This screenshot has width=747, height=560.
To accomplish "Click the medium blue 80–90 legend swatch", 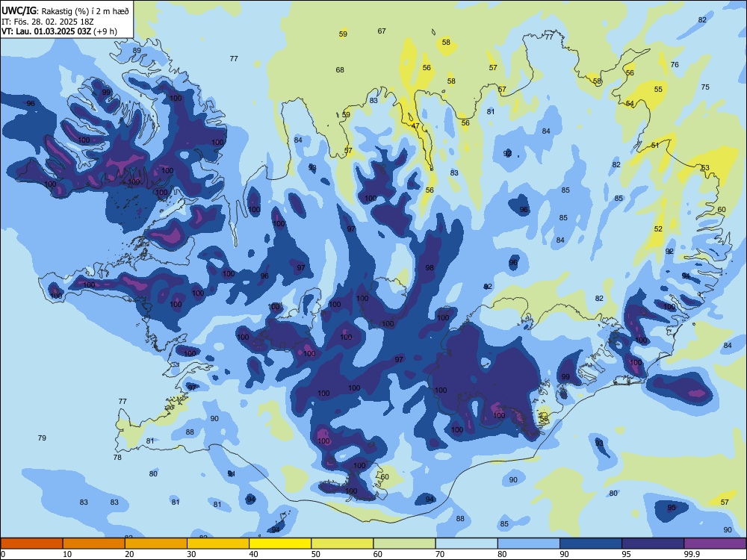I will pos(528,544).
